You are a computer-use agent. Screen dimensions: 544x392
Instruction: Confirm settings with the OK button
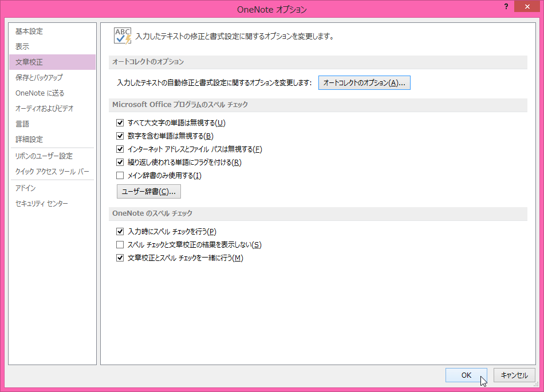[x=466, y=375]
